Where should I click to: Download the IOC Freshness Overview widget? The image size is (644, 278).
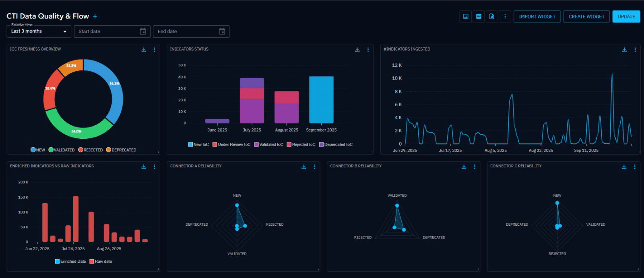(x=144, y=50)
